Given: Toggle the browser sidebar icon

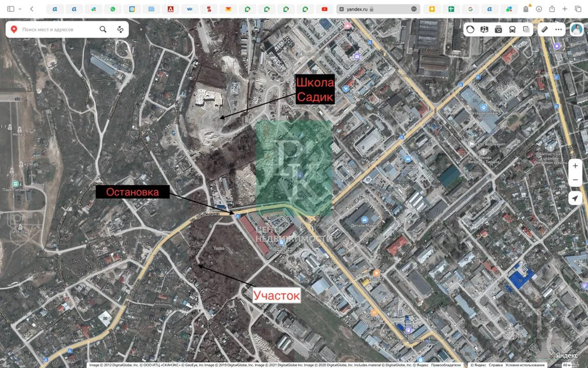Looking at the screenshot, I should [10, 9].
